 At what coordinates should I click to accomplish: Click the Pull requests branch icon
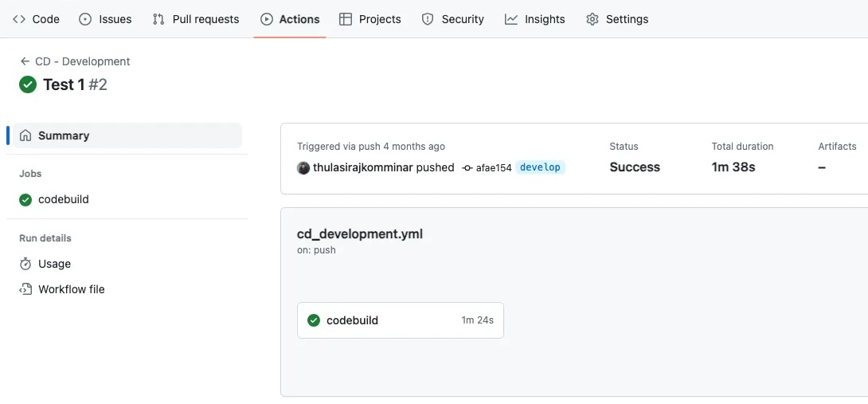point(158,19)
